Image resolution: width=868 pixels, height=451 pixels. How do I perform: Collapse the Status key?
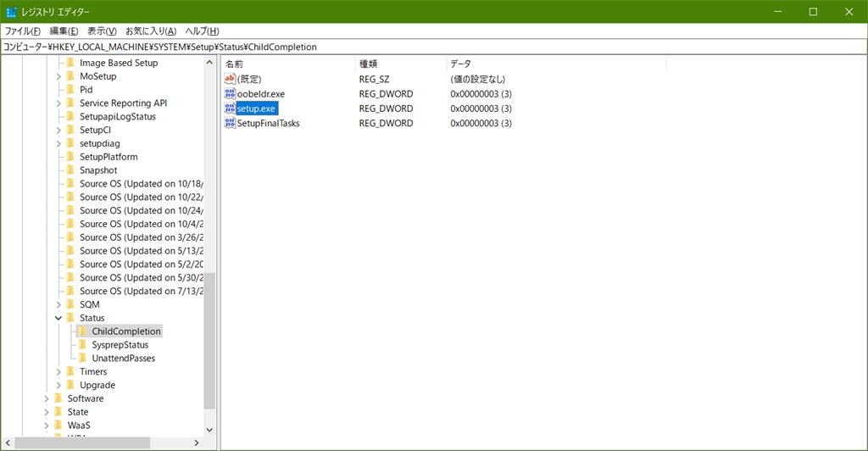point(58,318)
